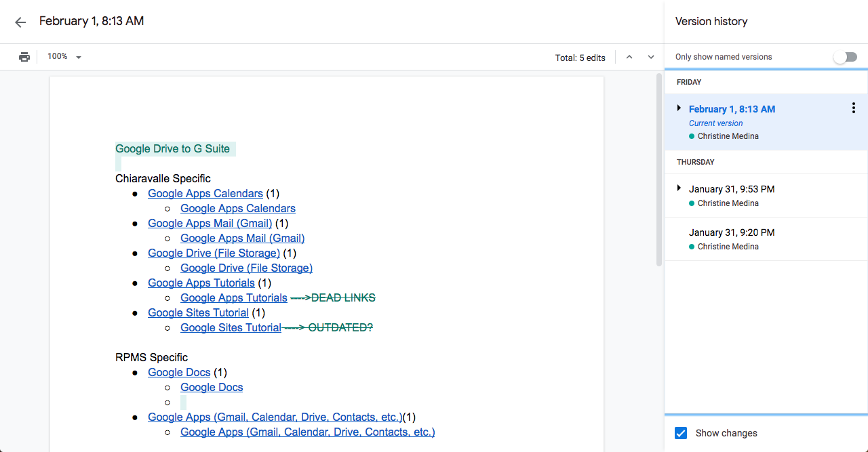This screenshot has height=452, width=868.
Task: Open the 100% zoom dropdown
Action: click(x=64, y=57)
